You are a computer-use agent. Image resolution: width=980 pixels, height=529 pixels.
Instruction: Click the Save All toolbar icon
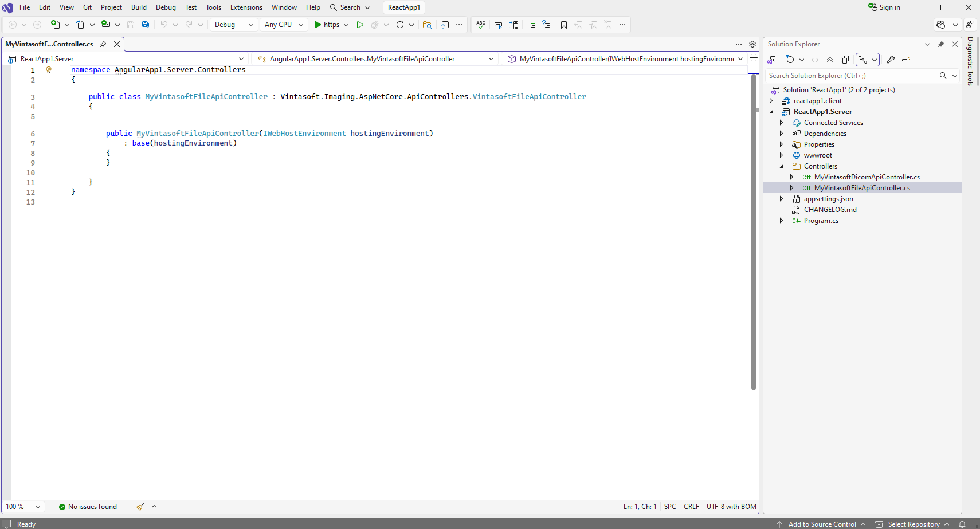(x=146, y=25)
